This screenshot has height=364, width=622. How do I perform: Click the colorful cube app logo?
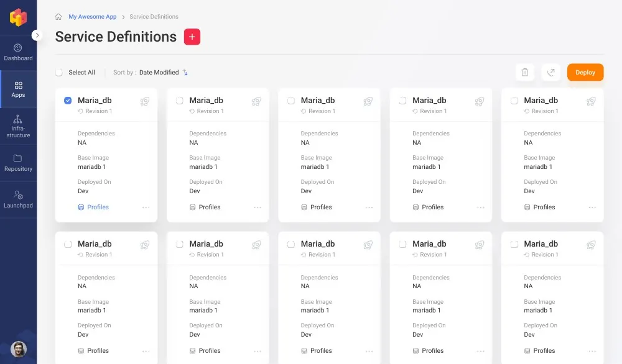[18, 18]
